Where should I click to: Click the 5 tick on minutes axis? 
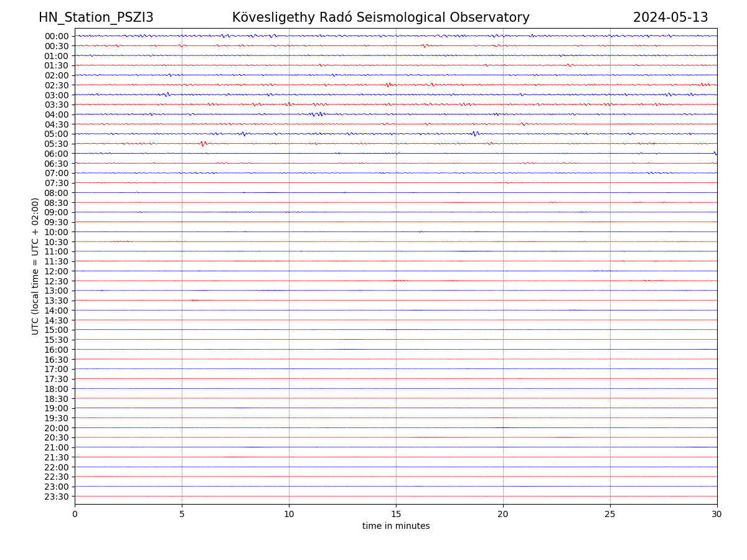click(182, 515)
